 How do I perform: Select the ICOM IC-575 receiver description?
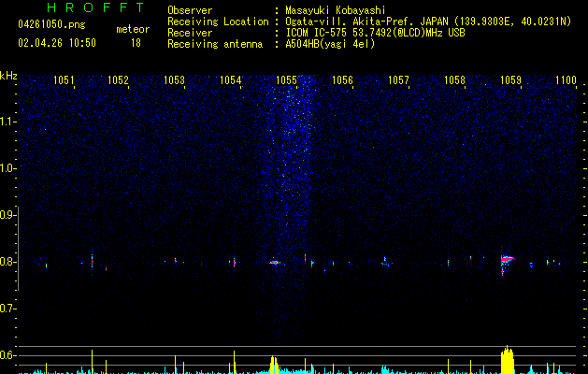[375, 33]
